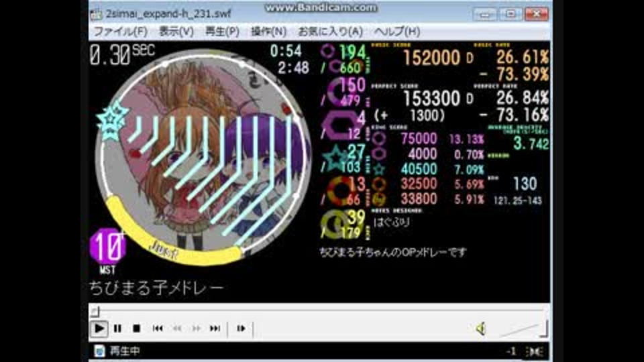Click the Play button in player toolbar
644x362 pixels.
pos(99,328)
